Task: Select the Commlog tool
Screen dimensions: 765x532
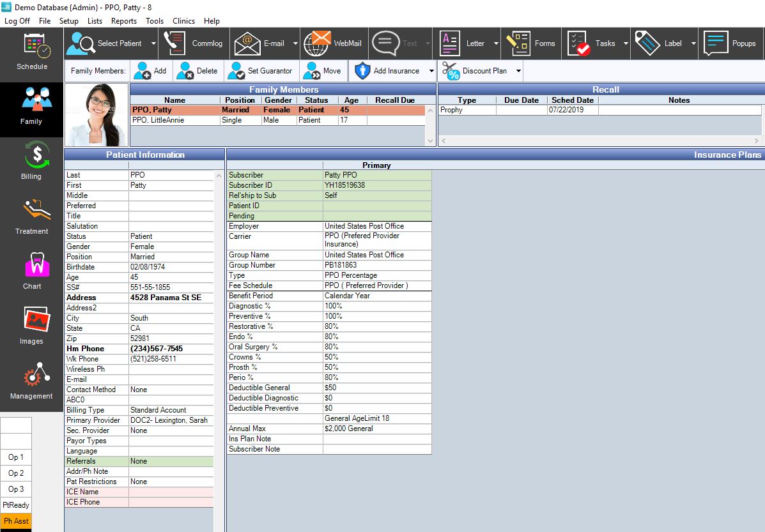Action: [x=203, y=43]
